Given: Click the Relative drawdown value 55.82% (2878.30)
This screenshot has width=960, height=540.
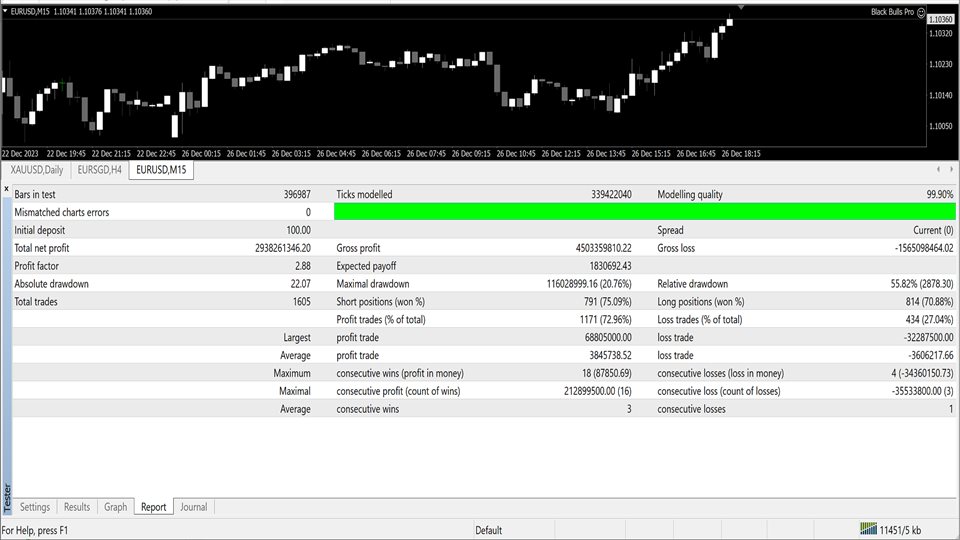Looking at the screenshot, I should click(922, 283).
